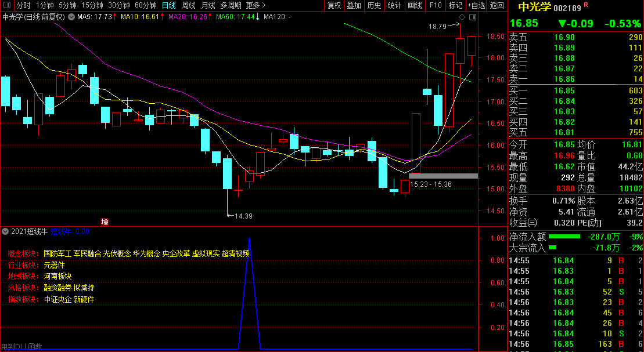Click the red R mark beside 002189

(x=586, y=5)
